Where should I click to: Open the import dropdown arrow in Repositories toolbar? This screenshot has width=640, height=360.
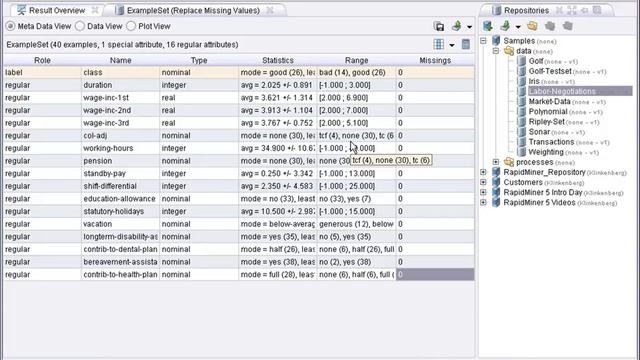(x=518, y=27)
